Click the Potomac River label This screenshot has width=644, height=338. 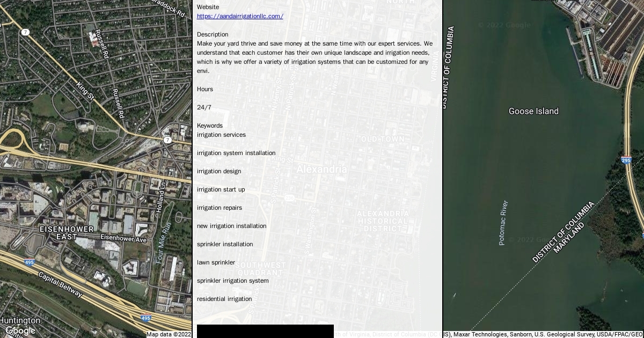coord(503,223)
